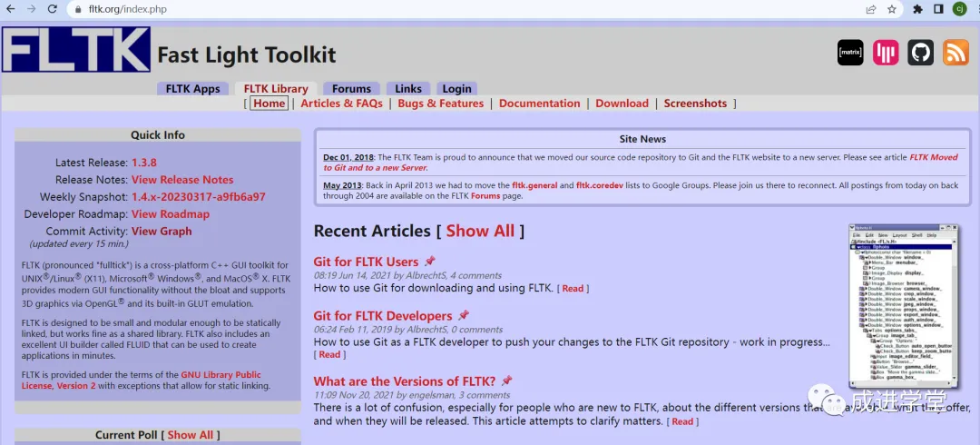
Task: Open the Forums link in Site News
Action: click(485, 196)
